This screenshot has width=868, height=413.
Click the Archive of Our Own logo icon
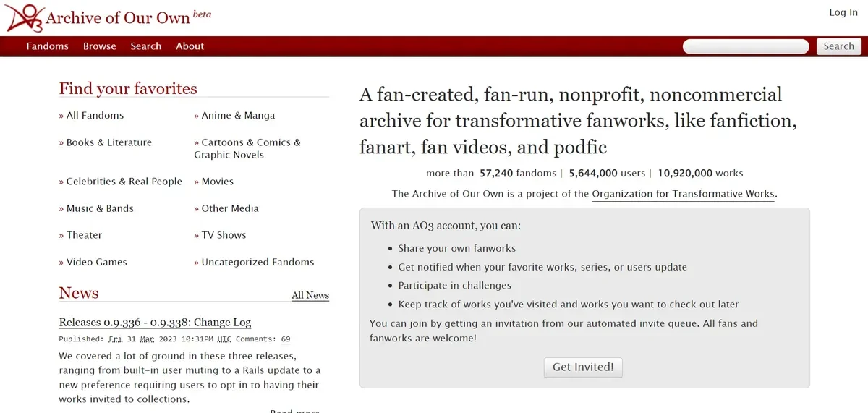[23, 17]
